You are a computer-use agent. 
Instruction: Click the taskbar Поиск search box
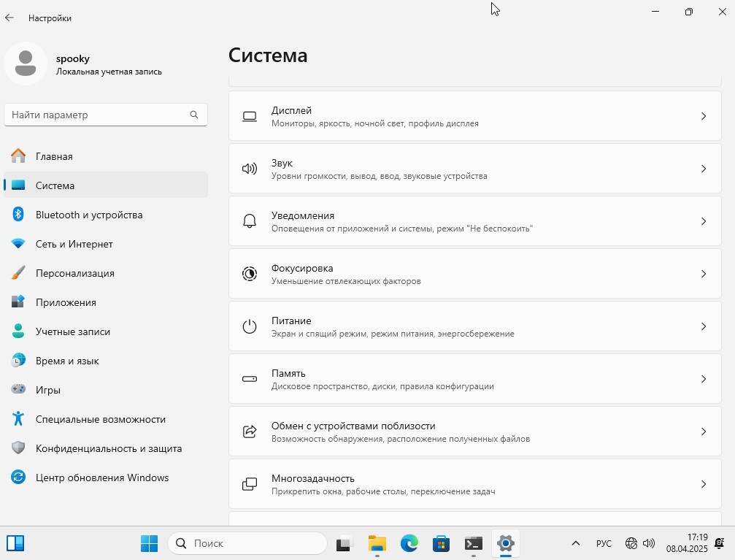(x=247, y=543)
